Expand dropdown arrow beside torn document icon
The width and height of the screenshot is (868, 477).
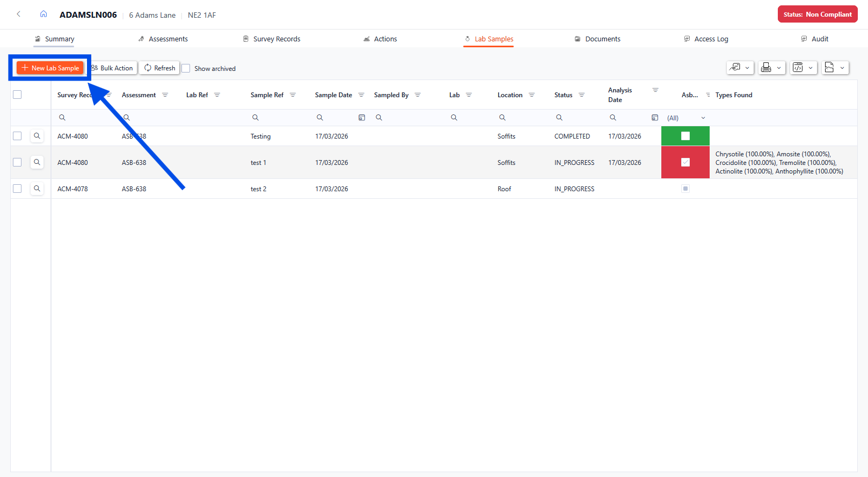click(x=842, y=68)
